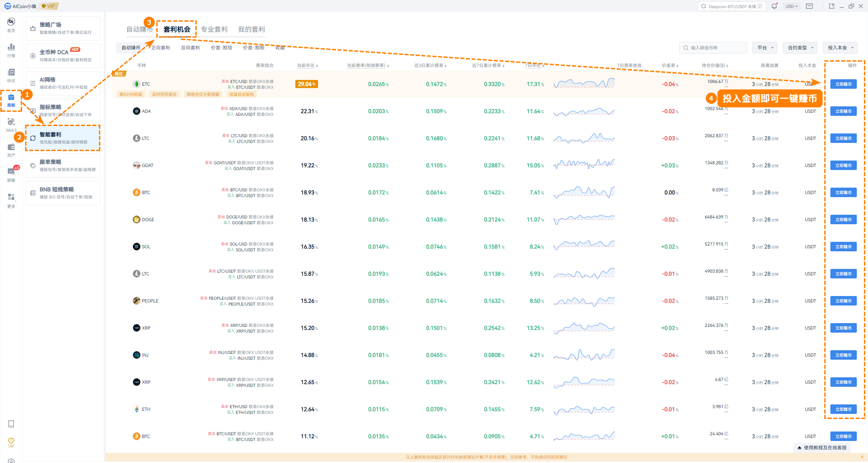Click the PEOPLE coin icon
The height and width of the screenshot is (463, 868).
[136, 301]
